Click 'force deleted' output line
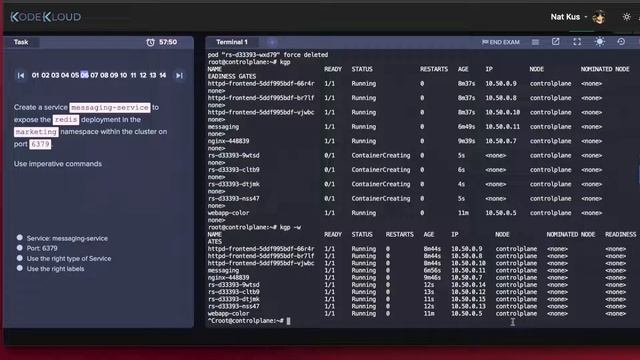Screen dimensions: 640x360 click(x=268, y=55)
